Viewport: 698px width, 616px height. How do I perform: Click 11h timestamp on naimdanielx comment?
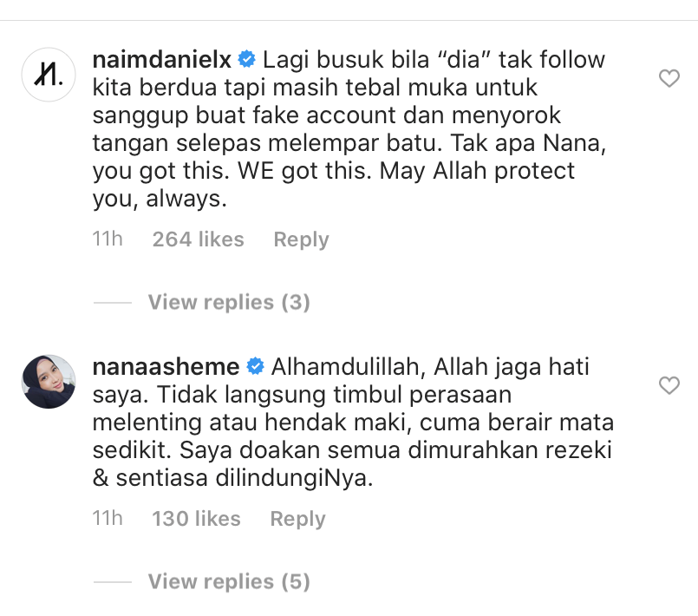click(x=108, y=239)
